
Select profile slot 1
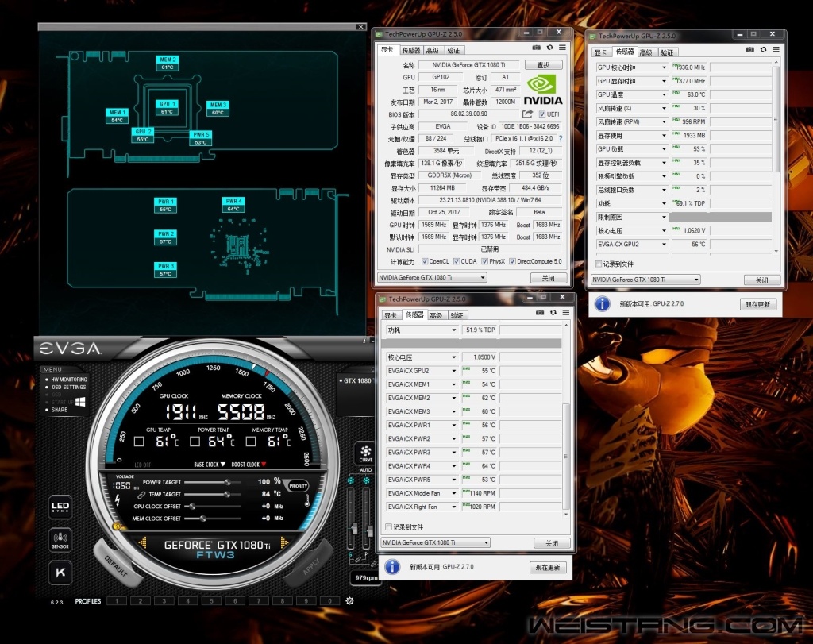tap(117, 601)
